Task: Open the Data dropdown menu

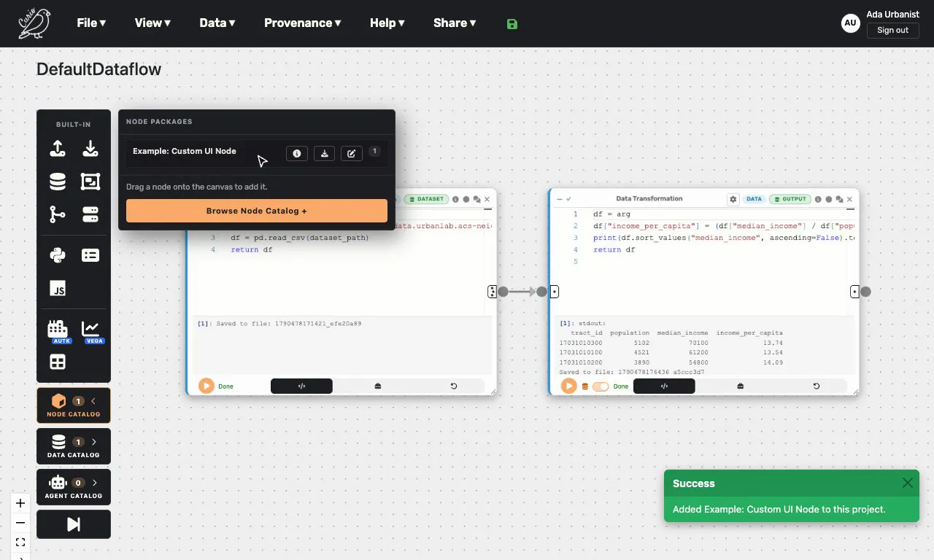Action: [217, 23]
